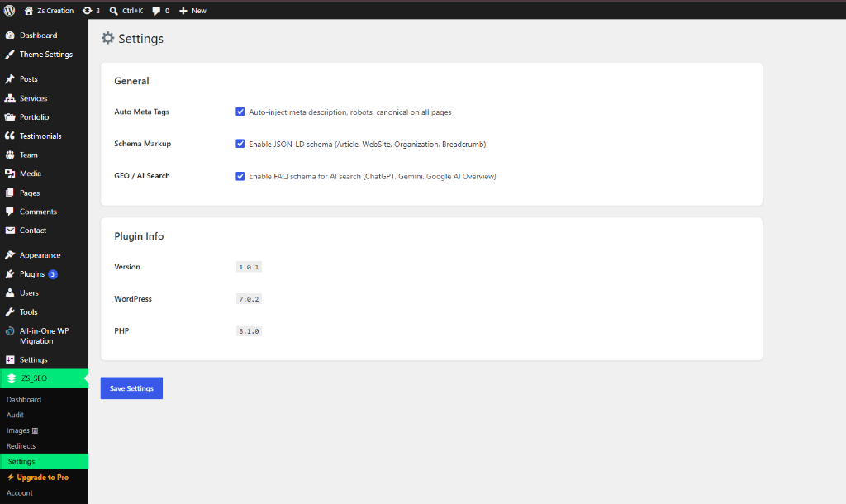Click the Theme Settings brush icon
This screenshot has width=846, height=504.
[x=10, y=55]
